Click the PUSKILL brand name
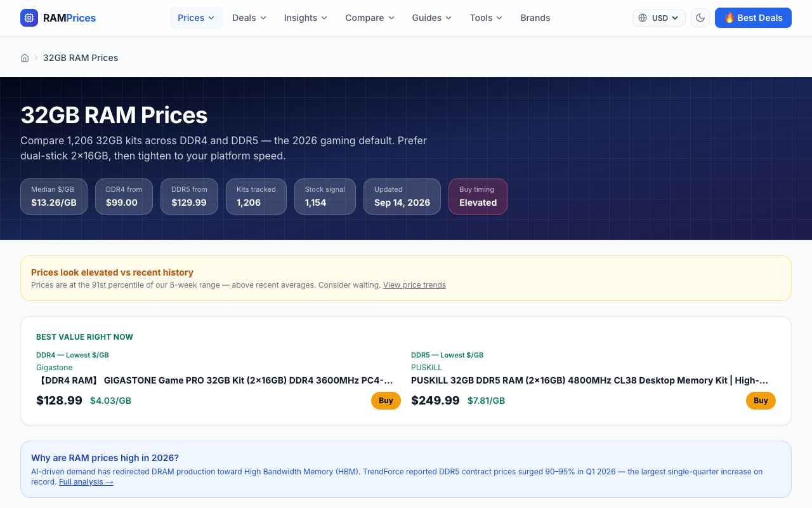 [x=426, y=368]
